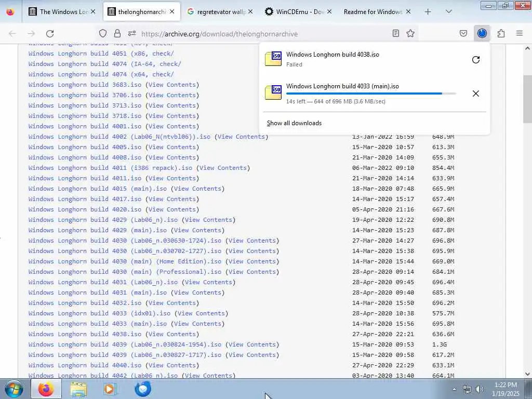532x399 pixels.
Task: Click the Firefox View icon in tab bar
Action: click(x=10, y=12)
